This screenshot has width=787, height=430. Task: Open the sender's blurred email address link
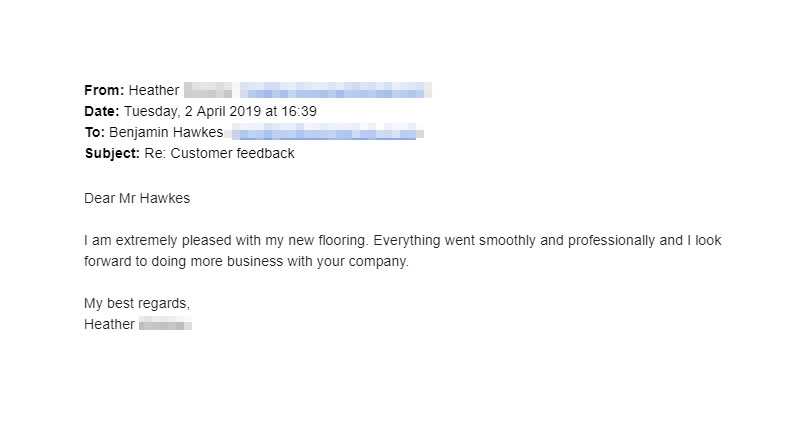pos(335,90)
